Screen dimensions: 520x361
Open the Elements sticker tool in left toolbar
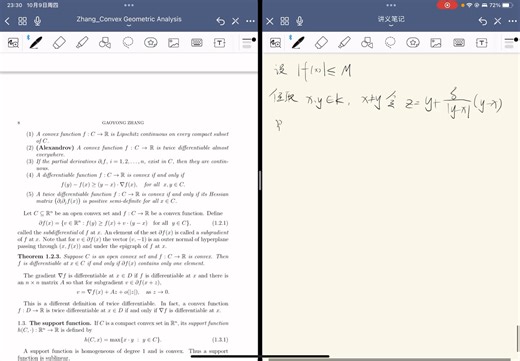(x=151, y=43)
